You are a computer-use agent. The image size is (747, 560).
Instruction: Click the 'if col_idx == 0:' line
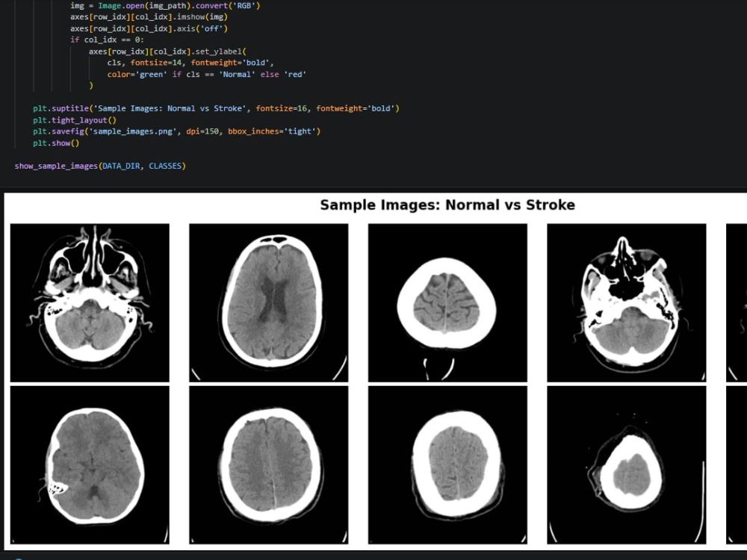point(107,40)
